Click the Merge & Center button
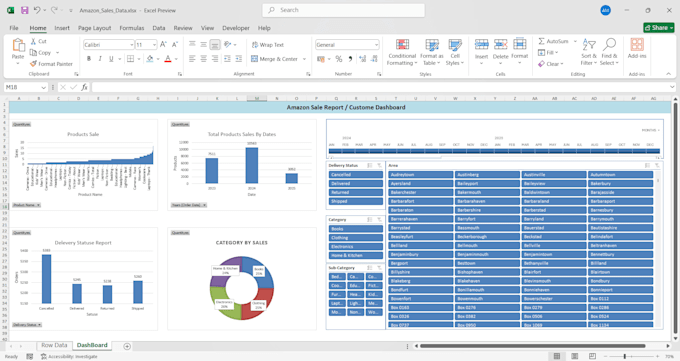The height and width of the screenshot is (361, 680). [x=274, y=59]
